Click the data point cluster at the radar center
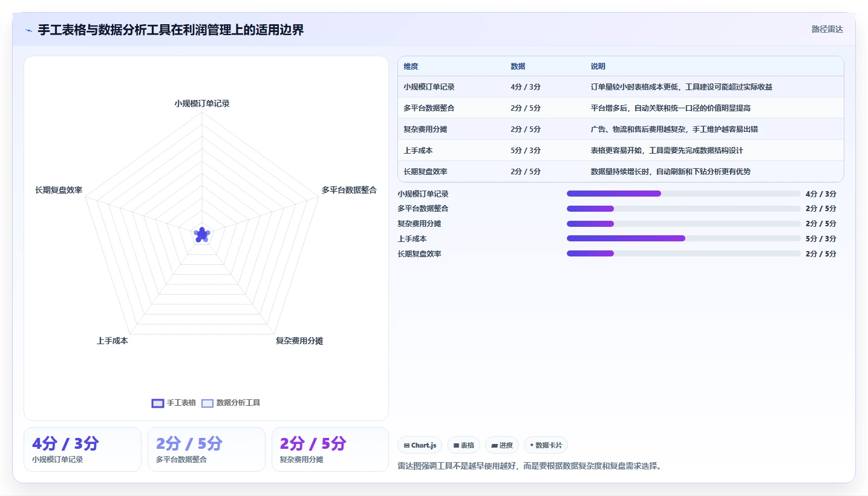Screen dimensions: 868x496 tap(202, 234)
